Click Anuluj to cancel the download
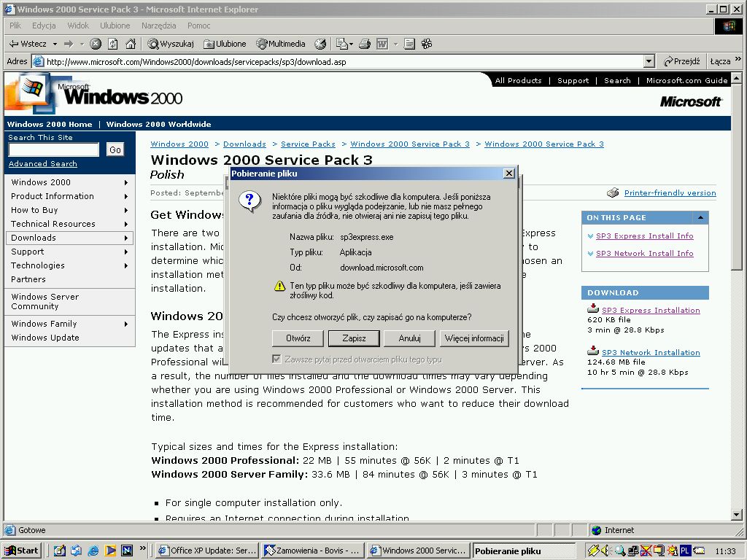This screenshot has height=560, width=747. coord(410,338)
